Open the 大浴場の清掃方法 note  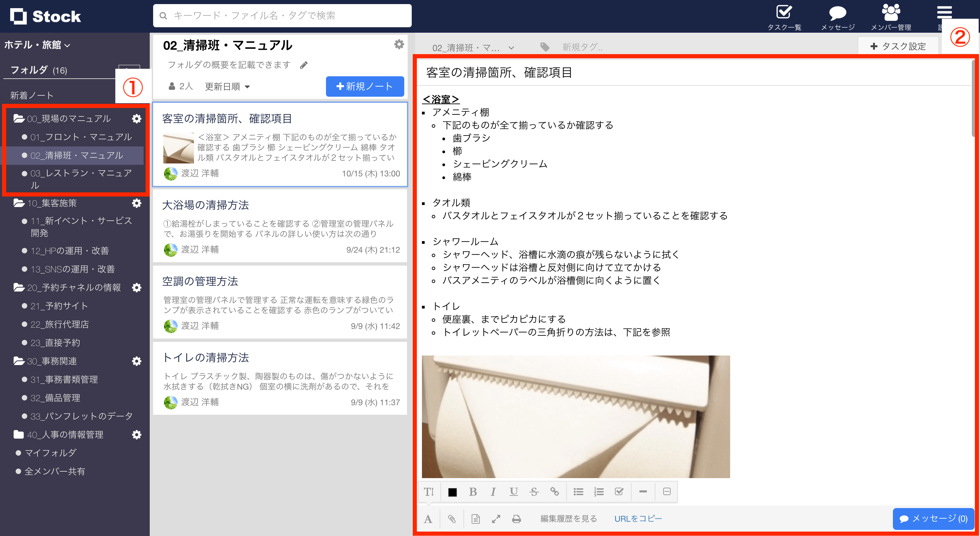pyautogui.click(x=280, y=226)
